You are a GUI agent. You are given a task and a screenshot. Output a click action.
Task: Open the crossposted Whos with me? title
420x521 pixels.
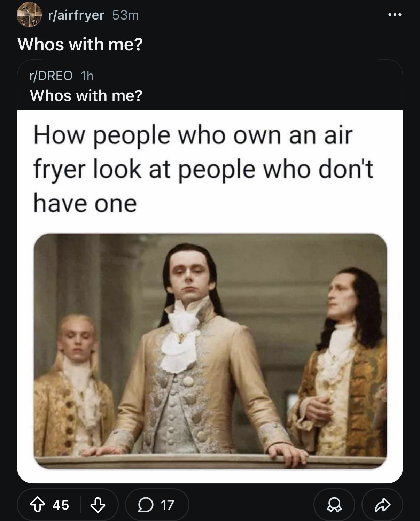click(86, 95)
